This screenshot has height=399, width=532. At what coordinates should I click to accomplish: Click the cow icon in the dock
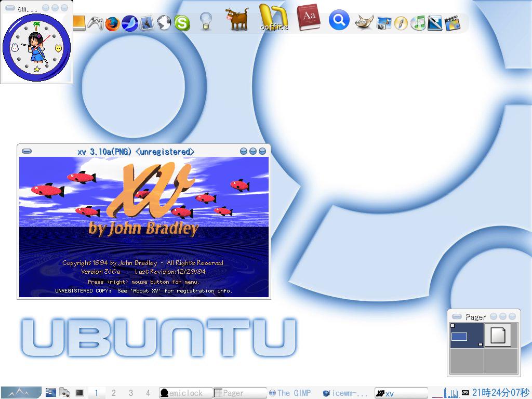pyautogui.click(x=237, y=18)
